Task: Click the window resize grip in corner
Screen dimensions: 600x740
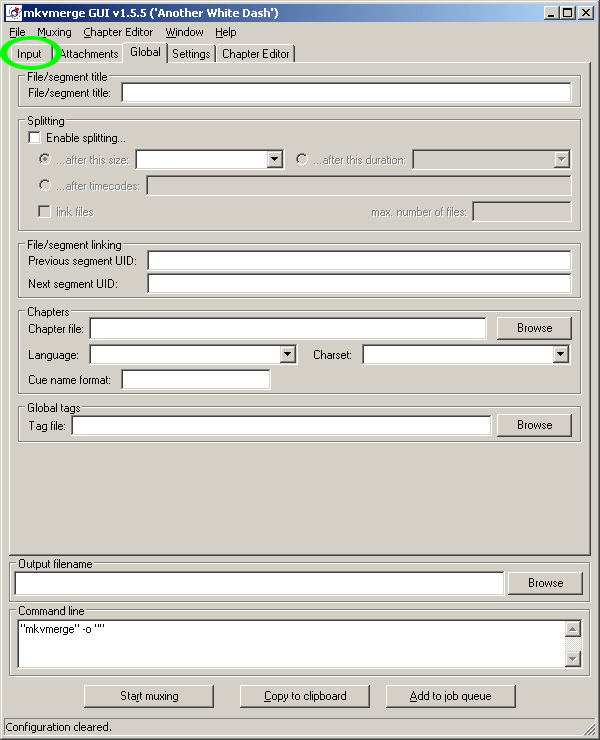Action: pyautogui.click(x=590, y=730)
